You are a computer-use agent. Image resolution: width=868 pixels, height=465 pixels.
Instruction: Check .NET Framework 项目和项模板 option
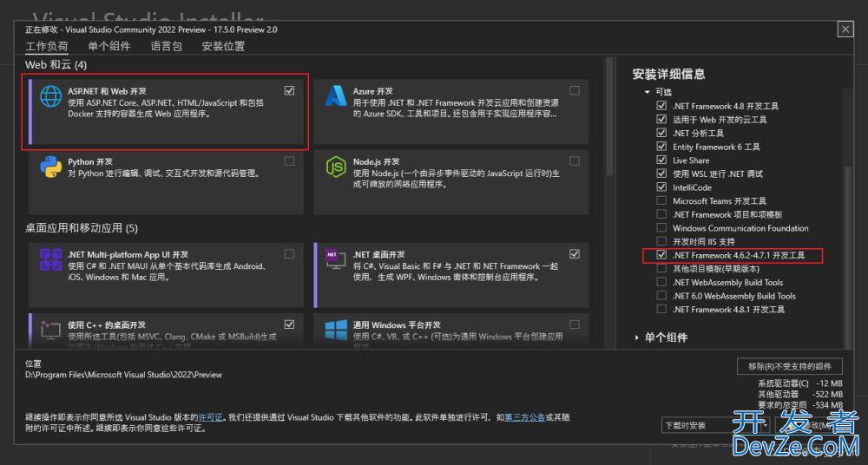pyautogui.click(x=661, y=214)
